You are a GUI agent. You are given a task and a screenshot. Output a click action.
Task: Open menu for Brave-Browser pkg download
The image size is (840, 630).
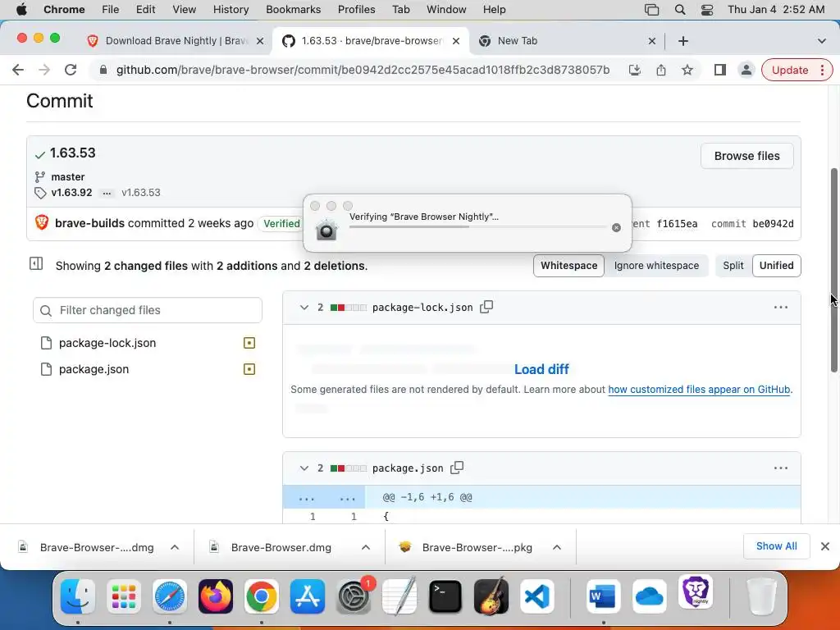coord(557,547)
